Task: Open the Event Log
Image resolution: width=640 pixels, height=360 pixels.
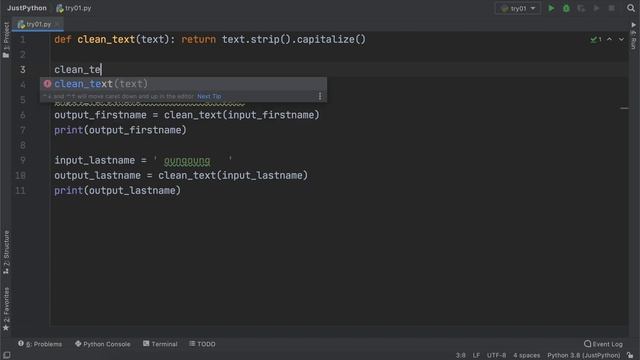Action: click(x=603, y=344)
